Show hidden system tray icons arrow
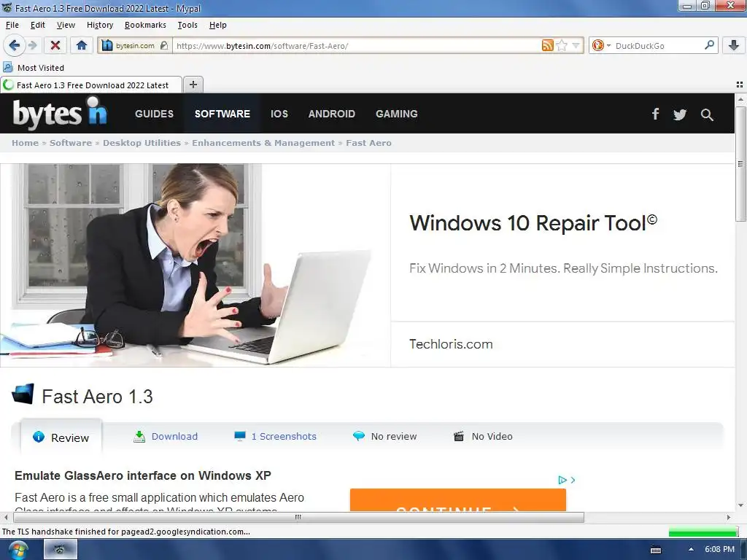The height and width of the screenshot is (560, 747). [x=691, y=549]
